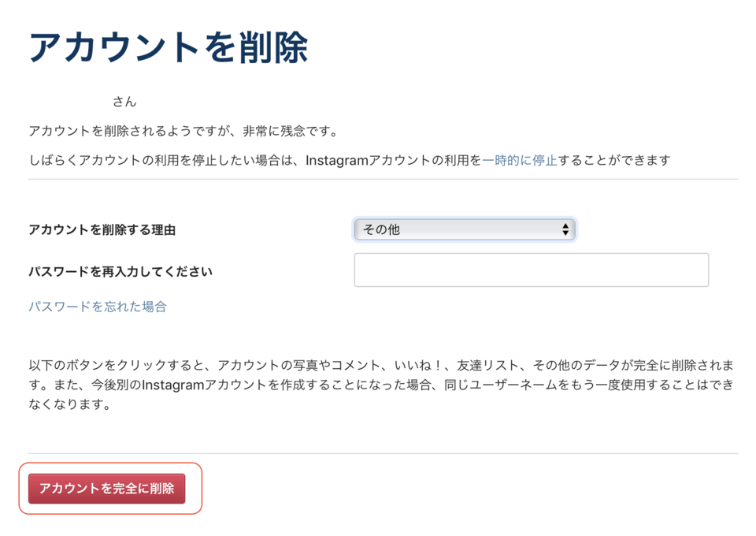This screenshot has height=536, width=756.
Task: Follow the 一時的に停止 link
Action: 519,160
